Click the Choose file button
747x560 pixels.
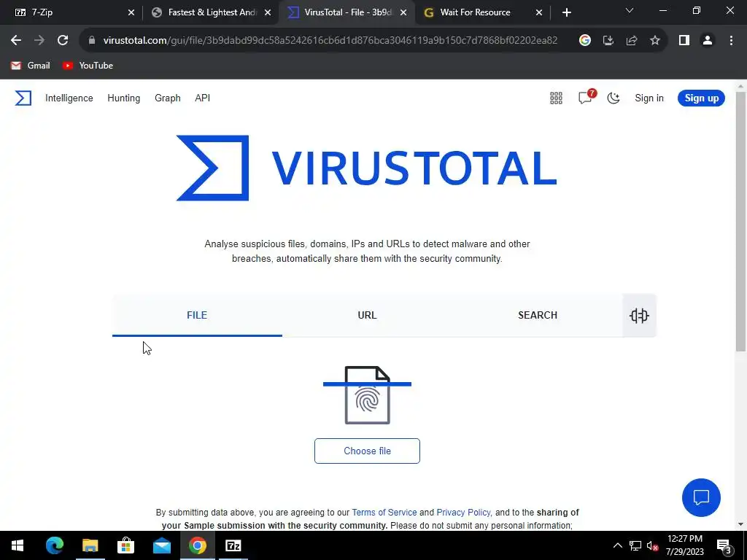[368, 451]
